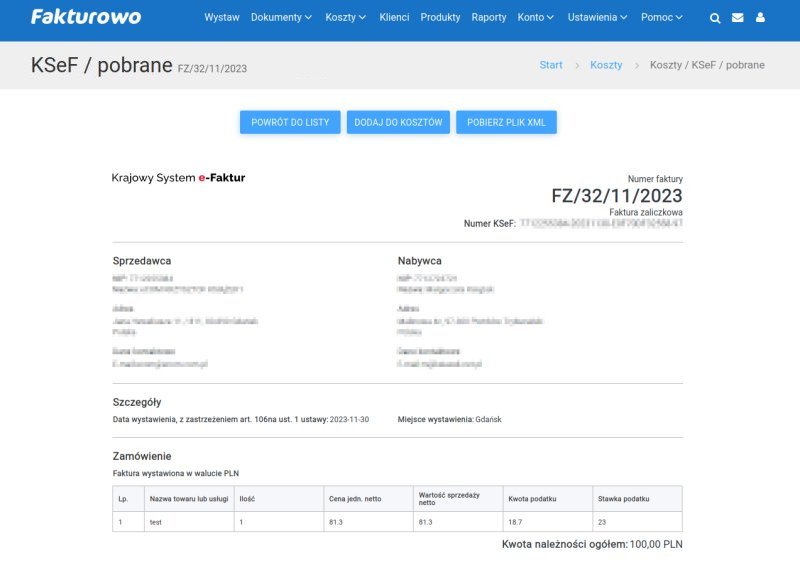
Task: Expand the Dokumenty dropdown menu
Action: pyautogui.click(x=281, y=17)
